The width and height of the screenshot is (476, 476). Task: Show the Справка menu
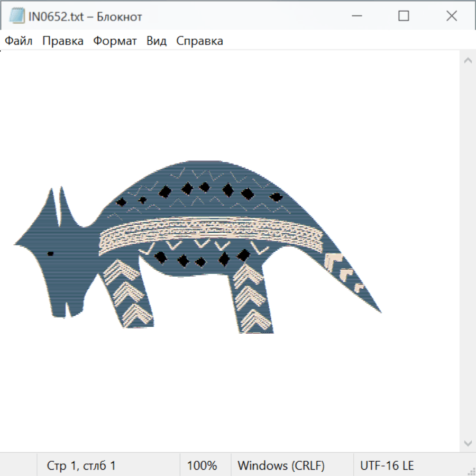(x=199, y=41)
